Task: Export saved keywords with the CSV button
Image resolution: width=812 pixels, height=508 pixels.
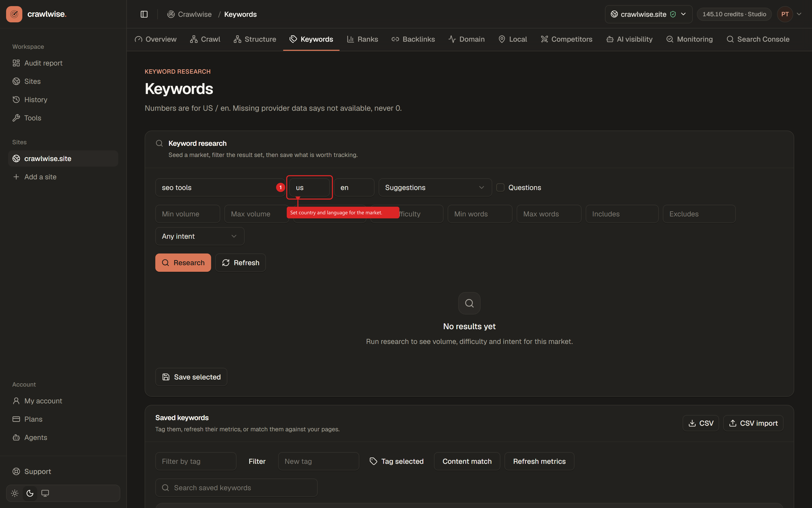Action: (701, 423)
